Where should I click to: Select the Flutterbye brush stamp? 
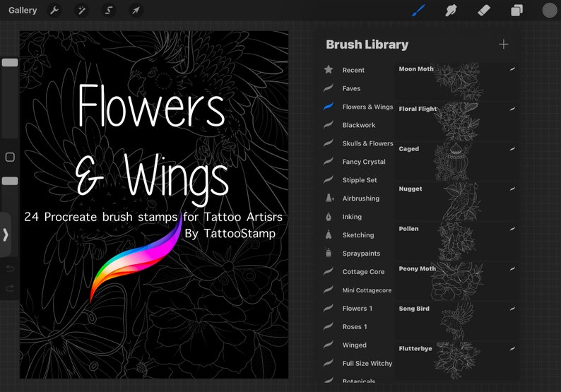coord(456,361)
